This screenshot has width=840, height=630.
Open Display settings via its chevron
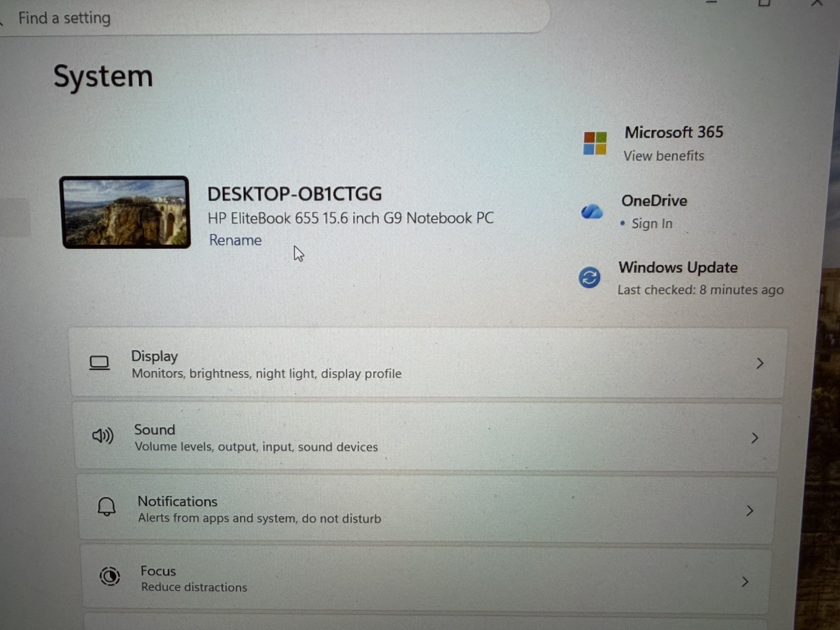(760, 363)
